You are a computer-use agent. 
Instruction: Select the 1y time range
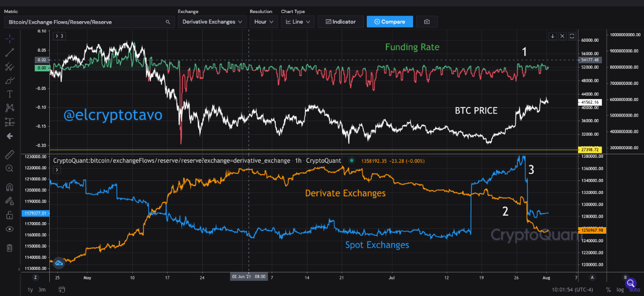(x=30, y=289)
